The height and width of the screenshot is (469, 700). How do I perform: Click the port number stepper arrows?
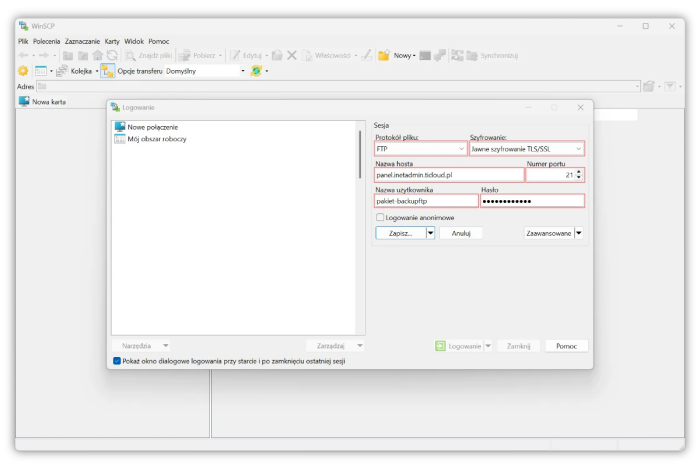pos(579,175)
